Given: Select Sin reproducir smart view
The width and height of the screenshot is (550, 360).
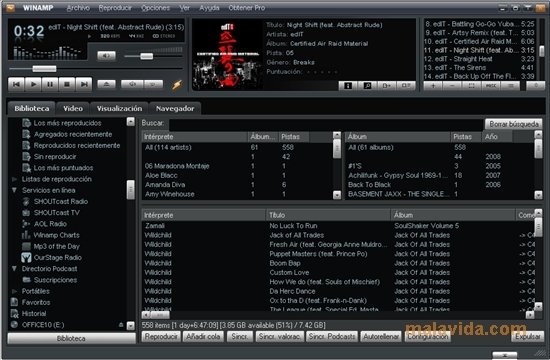Looking at the screenshot, I should 55,157.
